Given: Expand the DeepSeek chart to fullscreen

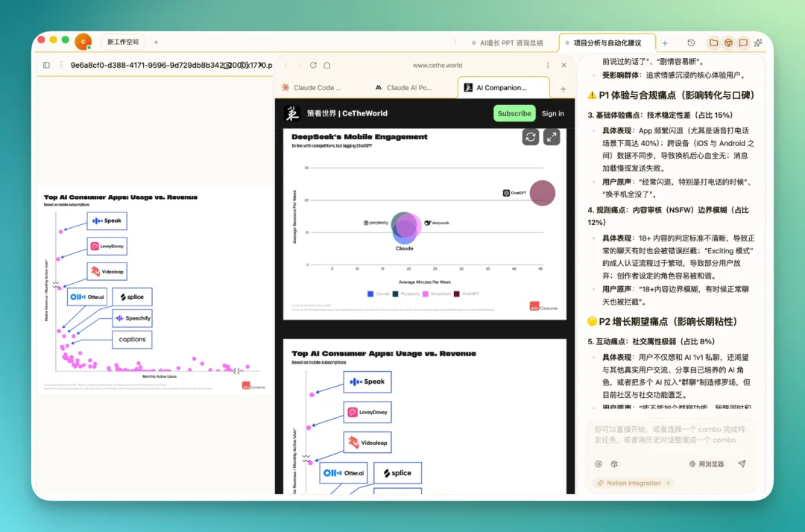Looking at the screenshot, I should point(551,136).
